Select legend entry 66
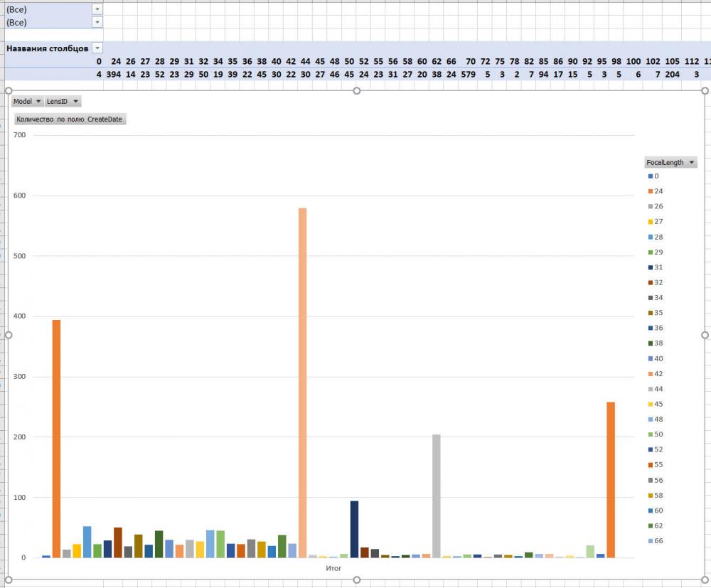The height and width of the screenshot is (588, 711). pos(656,541)
